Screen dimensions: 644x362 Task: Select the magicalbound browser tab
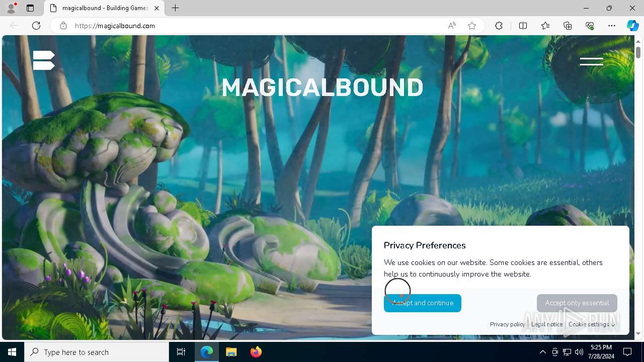104,8
